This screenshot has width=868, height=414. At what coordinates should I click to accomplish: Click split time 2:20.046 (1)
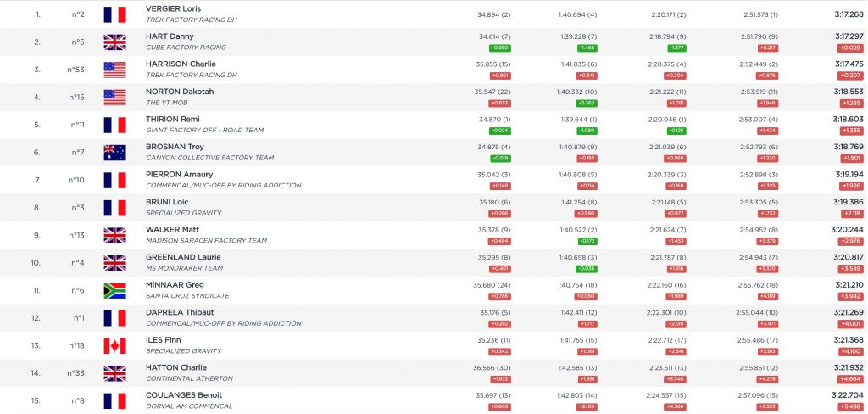(x=669, y=119)
